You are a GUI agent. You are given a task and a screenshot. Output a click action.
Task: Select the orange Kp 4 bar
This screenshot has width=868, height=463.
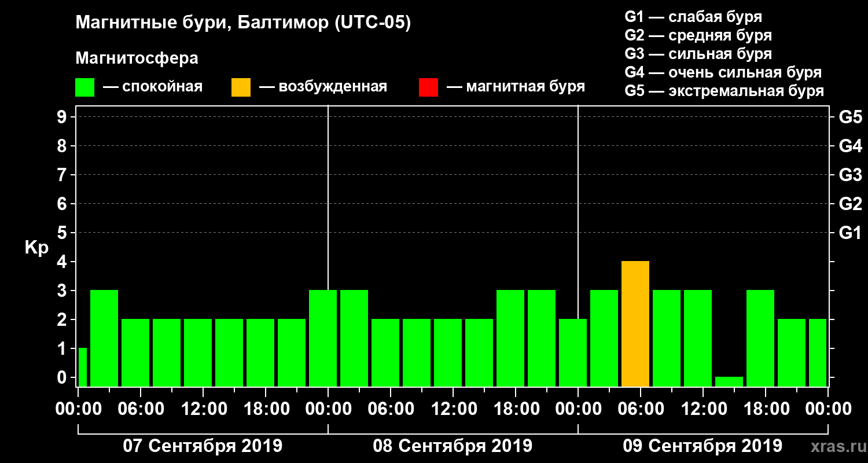click(635, 324)
